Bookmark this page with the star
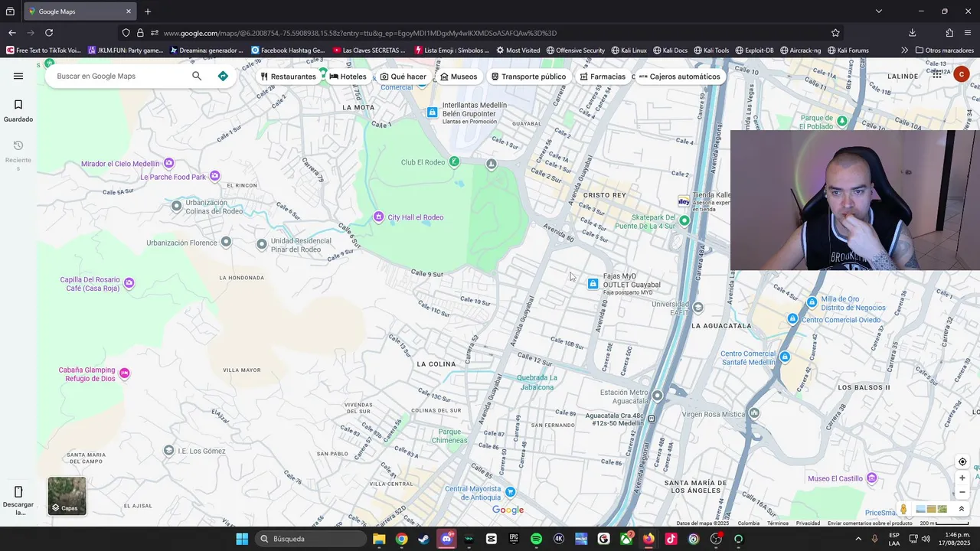 coord(835,33)
